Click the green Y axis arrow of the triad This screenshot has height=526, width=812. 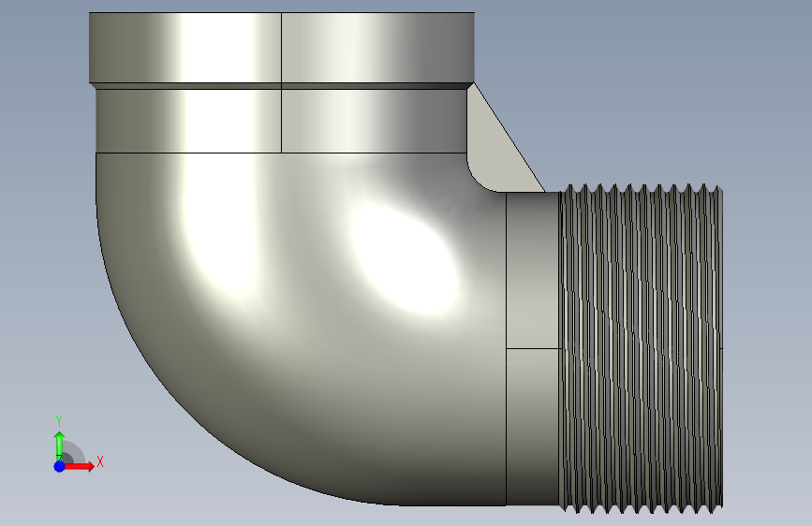tap(59, 445)
